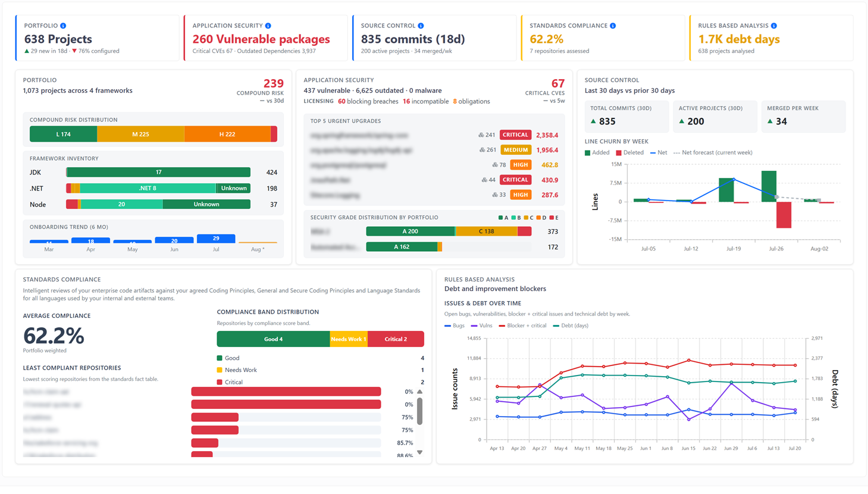This screenshot has width=868, height=494.
Task: Click the CRITICAL badge beside 430.9
Action: coord(515,180)
